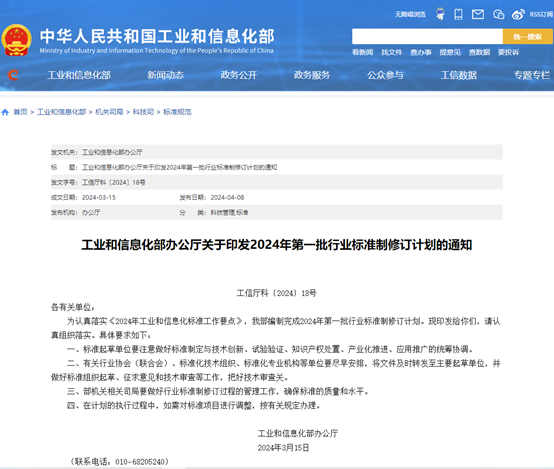This screenshot has width=554, height=469.
Task: Open the robot assistant icon
Action: 440,14
